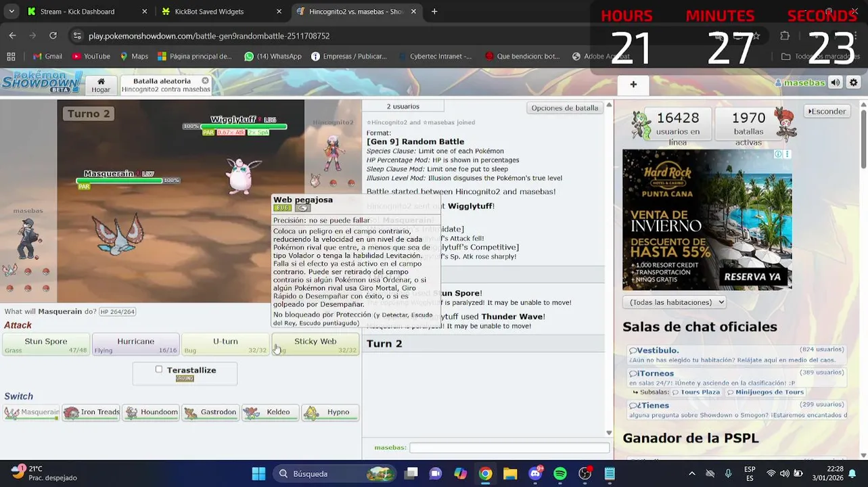Open the YouTube bookmark
868x487 pixels.
tap(91, 56)
